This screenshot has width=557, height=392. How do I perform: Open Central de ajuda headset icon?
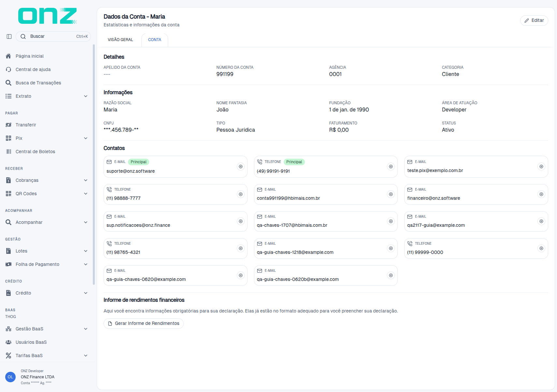pyautogui.click(x=8, y=69)
